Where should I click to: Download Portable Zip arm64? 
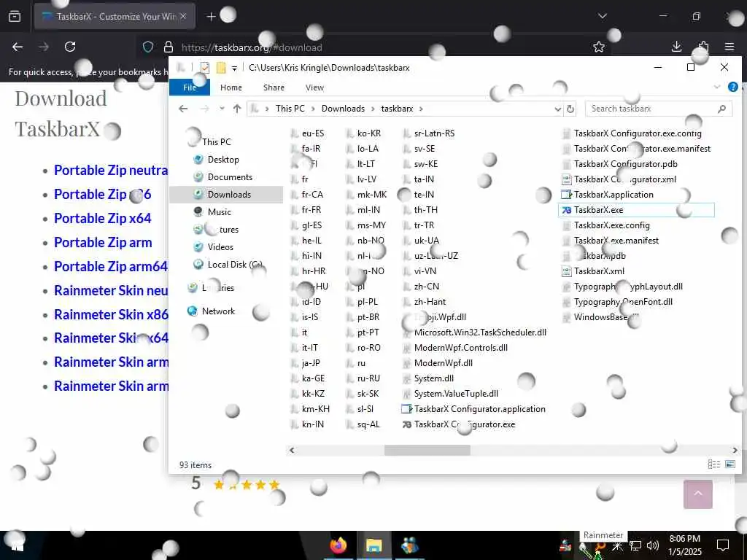tap(111, 267)
